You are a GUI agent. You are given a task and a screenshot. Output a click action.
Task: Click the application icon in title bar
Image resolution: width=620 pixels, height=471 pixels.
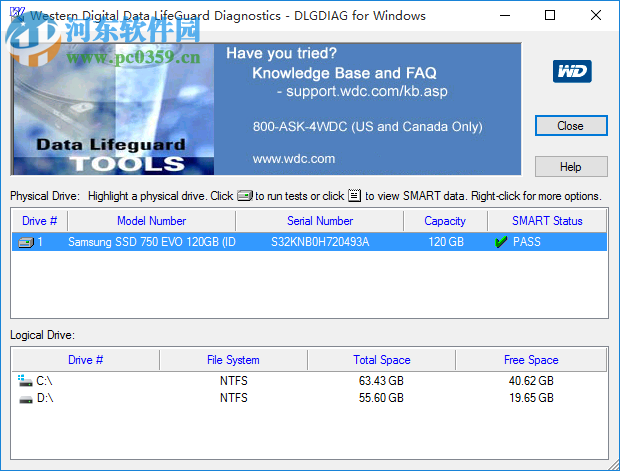click(x=17, y=15)
